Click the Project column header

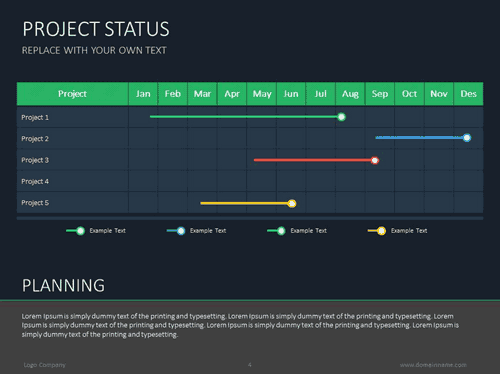coord(72,94)
